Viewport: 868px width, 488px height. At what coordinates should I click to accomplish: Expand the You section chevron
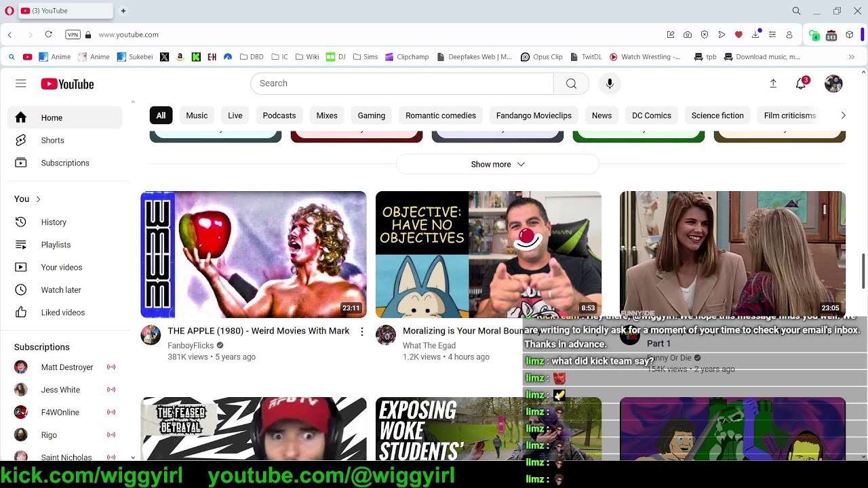click(38, 199)
